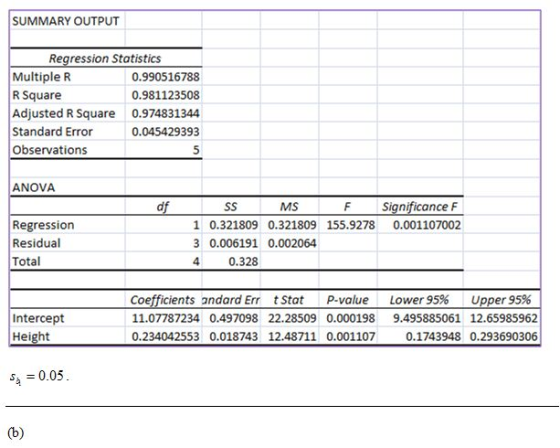Screen dimensions: 560x448
Task: Click the truncated Standard Error header
Action: (231, 300)
